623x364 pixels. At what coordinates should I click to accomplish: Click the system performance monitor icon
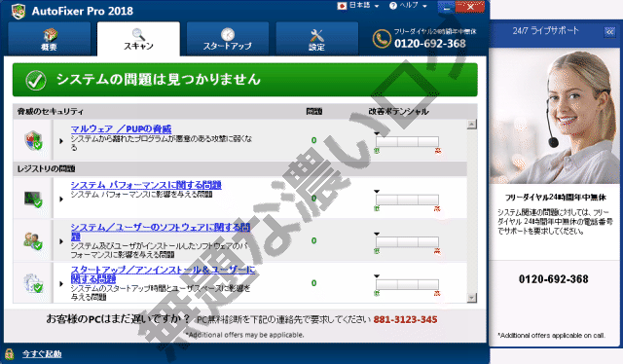click(x=33, y=199)
